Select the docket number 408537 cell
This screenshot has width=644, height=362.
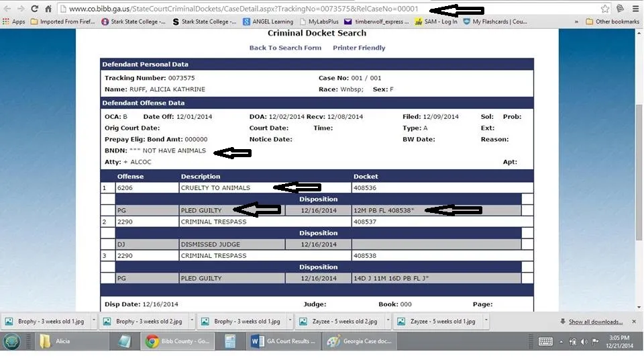(442, 222)
